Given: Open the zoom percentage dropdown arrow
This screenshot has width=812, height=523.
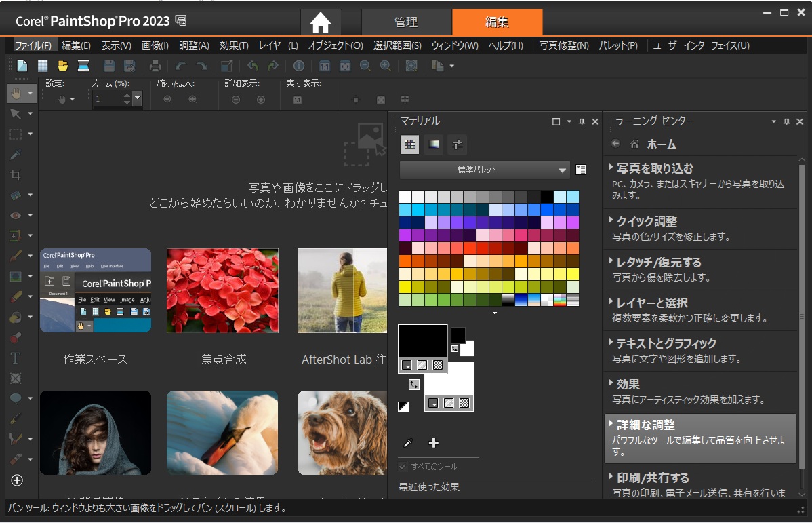Looking at the screenshot, I should tap(138, 99).
